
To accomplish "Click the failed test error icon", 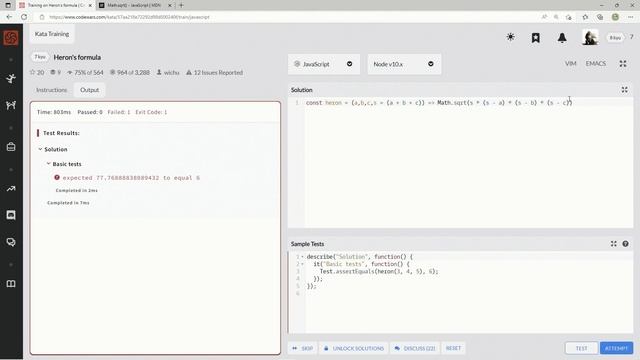I will click(x=57, y=178).
